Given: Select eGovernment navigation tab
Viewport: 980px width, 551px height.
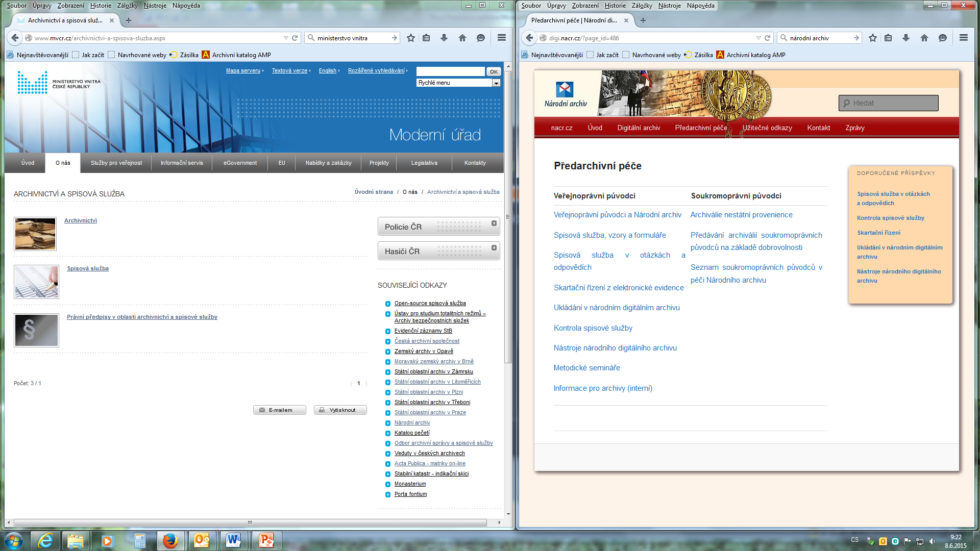Looking at the screenshot, I should click(x=240, y=163).
